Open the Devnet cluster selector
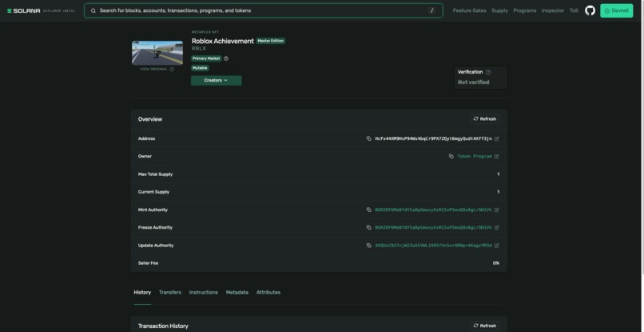This screenshot has width=644, height=332. 616,10
